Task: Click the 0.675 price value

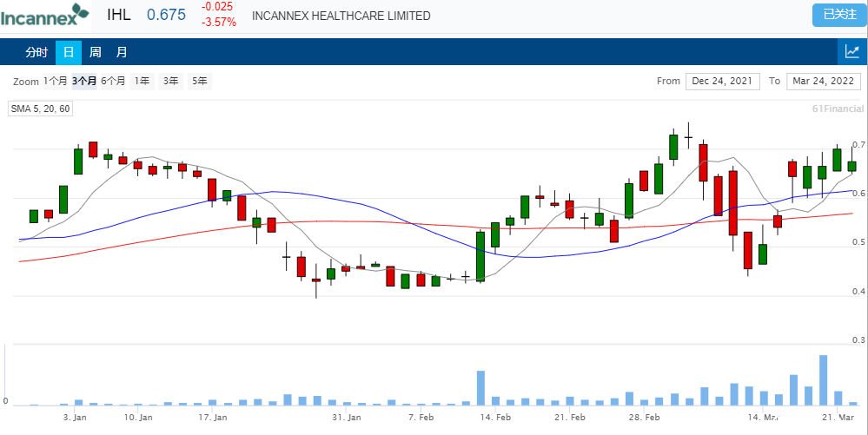Action: [x=166, y=15]
